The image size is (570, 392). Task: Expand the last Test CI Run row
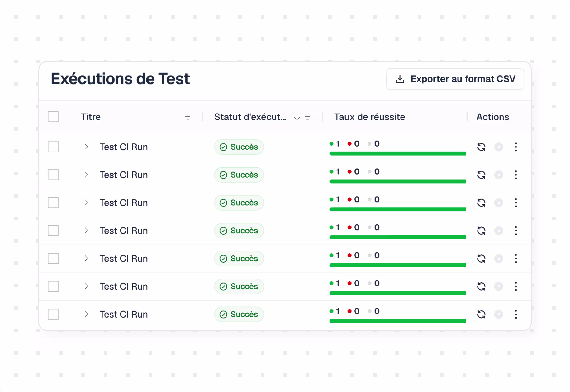click(x=86, y=314)
